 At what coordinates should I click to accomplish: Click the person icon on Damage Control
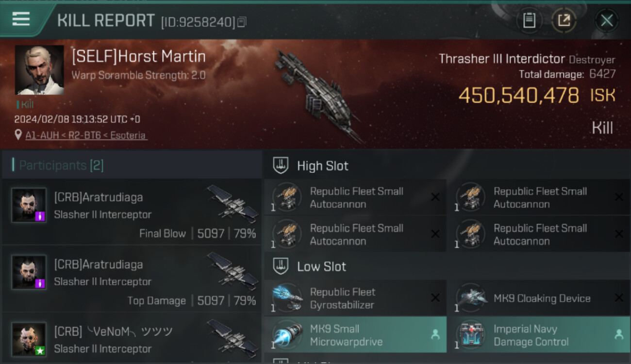click(619, 334)
